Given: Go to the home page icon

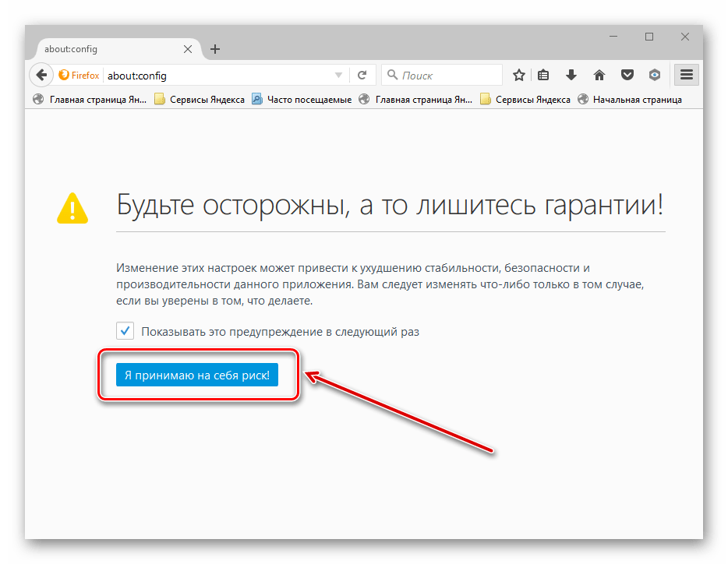Looking at the screenshot, I should [x=599, y=75].
